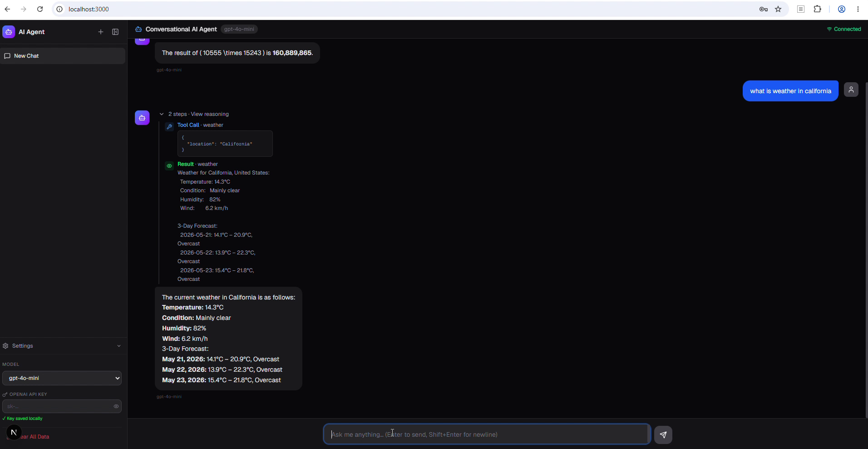Reload the browser page
This screenshot has width=868, height=449.
40,9
